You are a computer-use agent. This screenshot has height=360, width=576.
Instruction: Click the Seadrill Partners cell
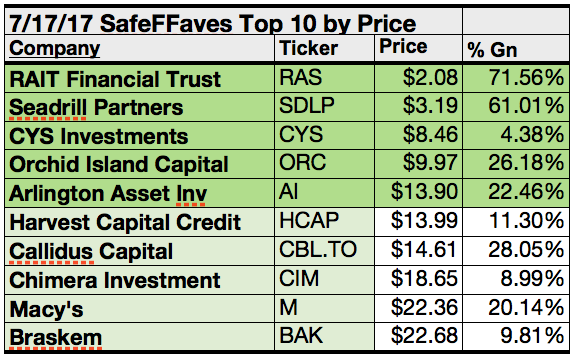coord(140,107)
